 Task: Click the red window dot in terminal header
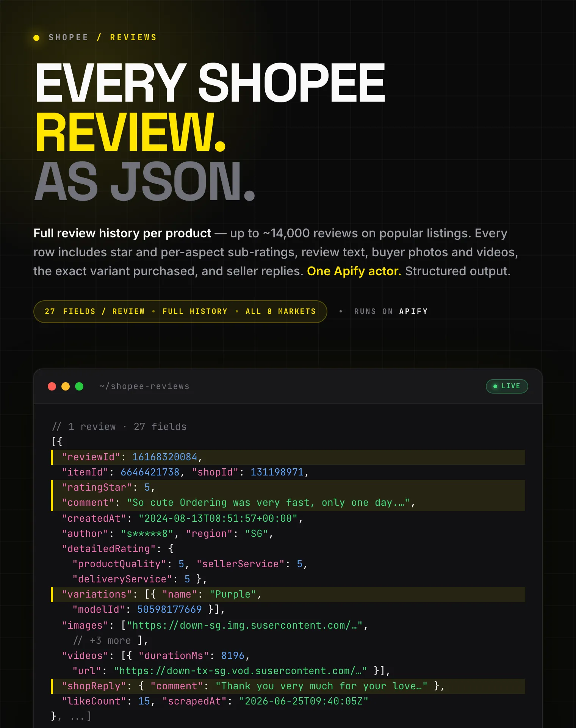[x=52, y=386]
